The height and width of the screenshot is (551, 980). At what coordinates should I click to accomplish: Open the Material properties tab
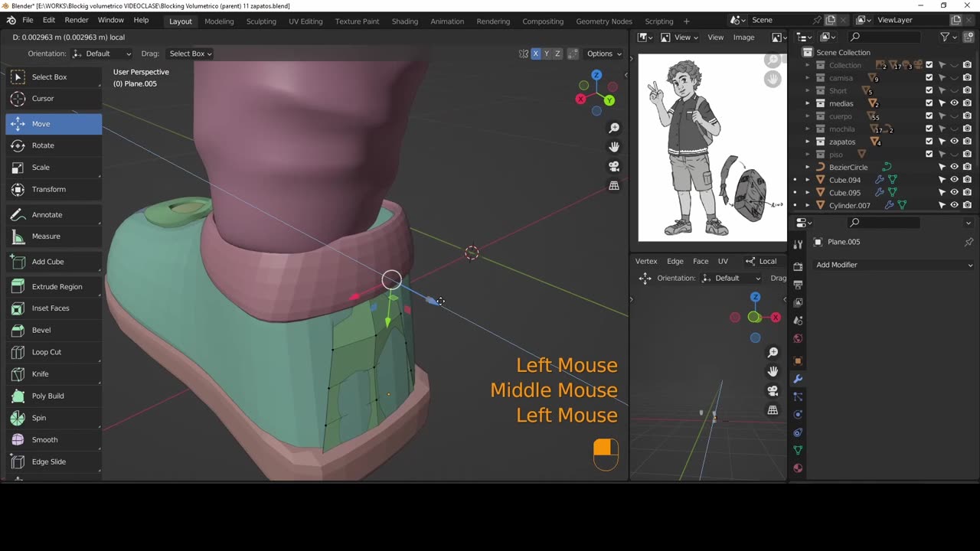(x=798, y=468)
